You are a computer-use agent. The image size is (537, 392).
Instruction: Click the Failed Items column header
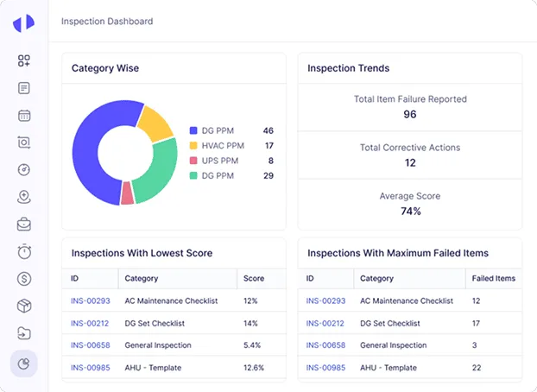tap(494, 278)
